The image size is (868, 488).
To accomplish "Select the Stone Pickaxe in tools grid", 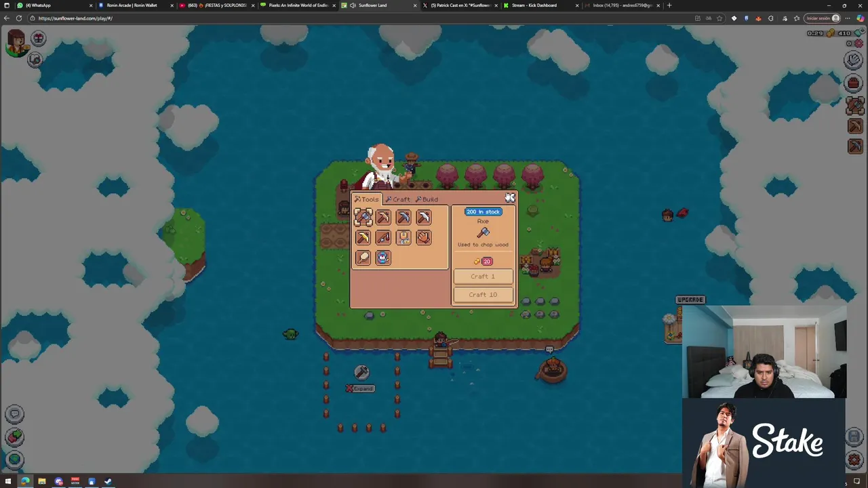I will (403, 217).
